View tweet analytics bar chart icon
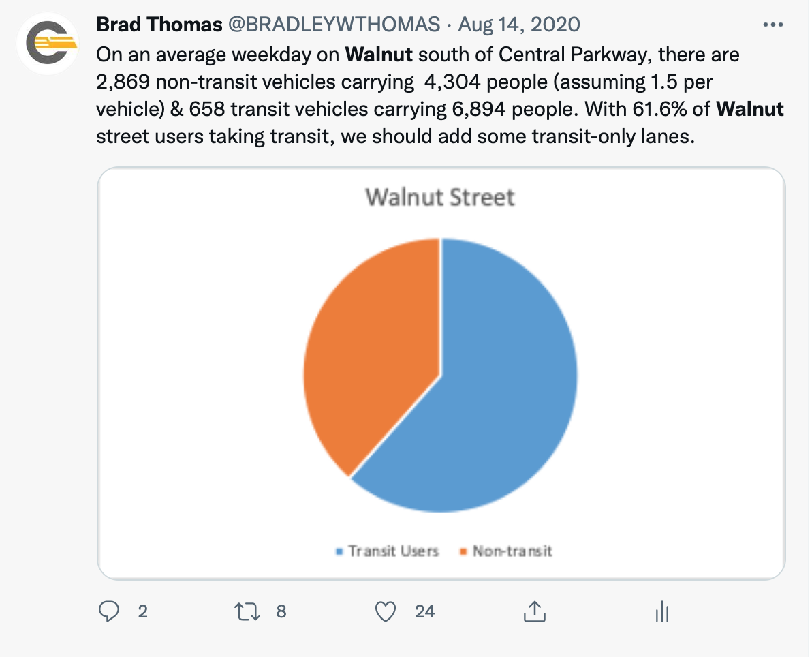The image size is (812, 657). [x=662, y=612]
